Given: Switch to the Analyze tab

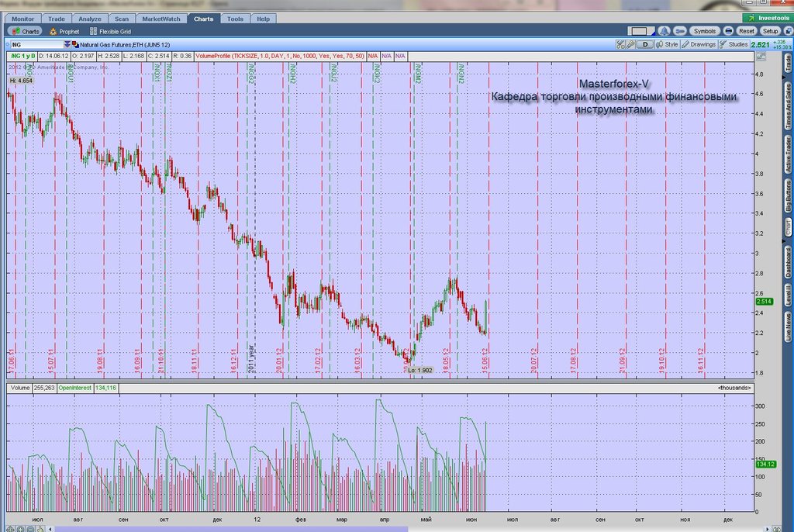Looking at the screenshot, I should [90, 19].
